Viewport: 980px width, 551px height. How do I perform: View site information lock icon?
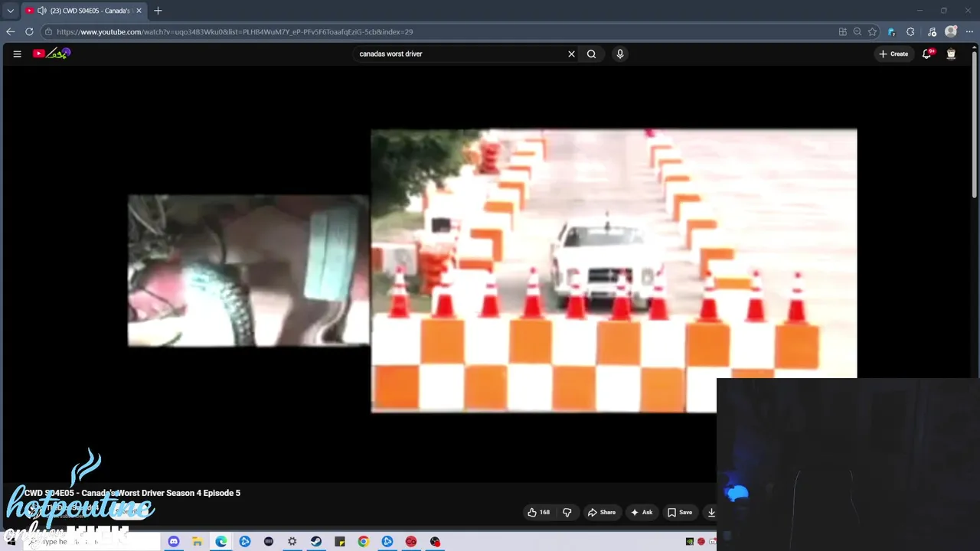(x=48, y=31)
